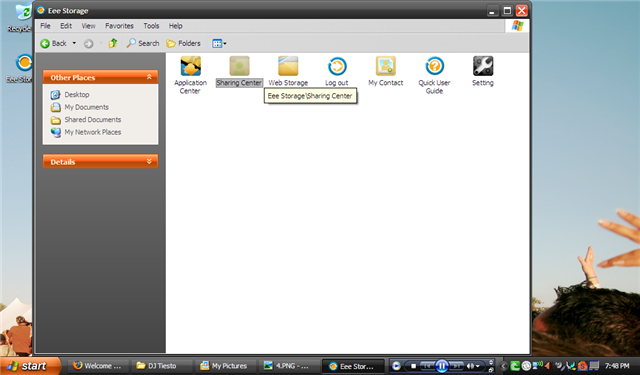640x375 pixels.
Task: Open the Help menu
Action: pos(176,26)
